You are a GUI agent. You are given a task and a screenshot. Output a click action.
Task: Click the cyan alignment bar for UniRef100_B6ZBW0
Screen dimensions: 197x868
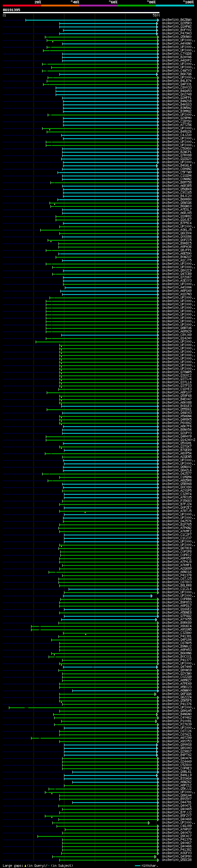(x=92, y=20)
